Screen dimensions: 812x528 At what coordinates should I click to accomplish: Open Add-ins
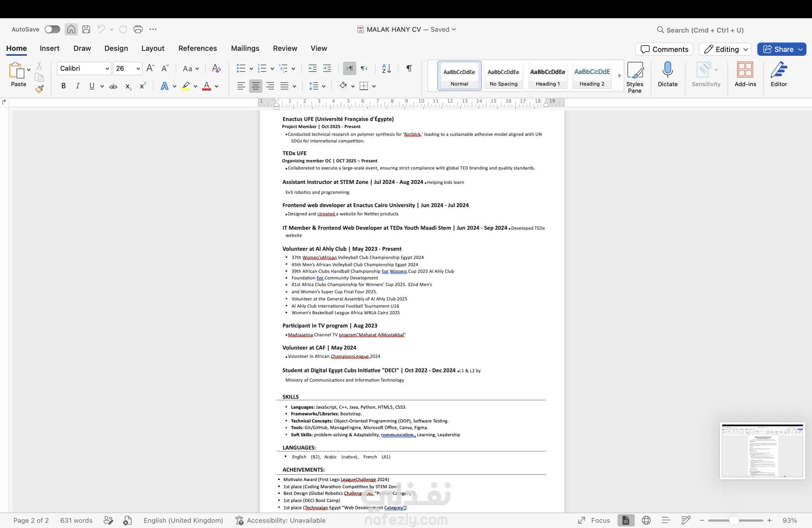point(745,74)
